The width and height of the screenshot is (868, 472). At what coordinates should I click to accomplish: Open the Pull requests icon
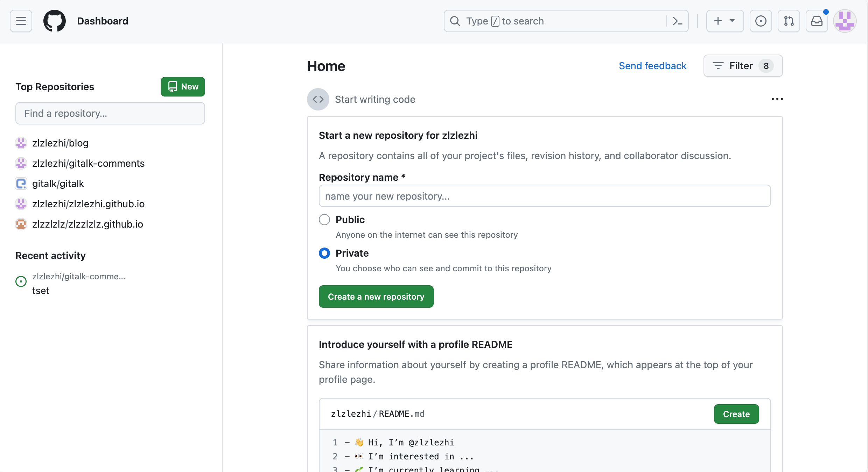[x=789, y=21]
